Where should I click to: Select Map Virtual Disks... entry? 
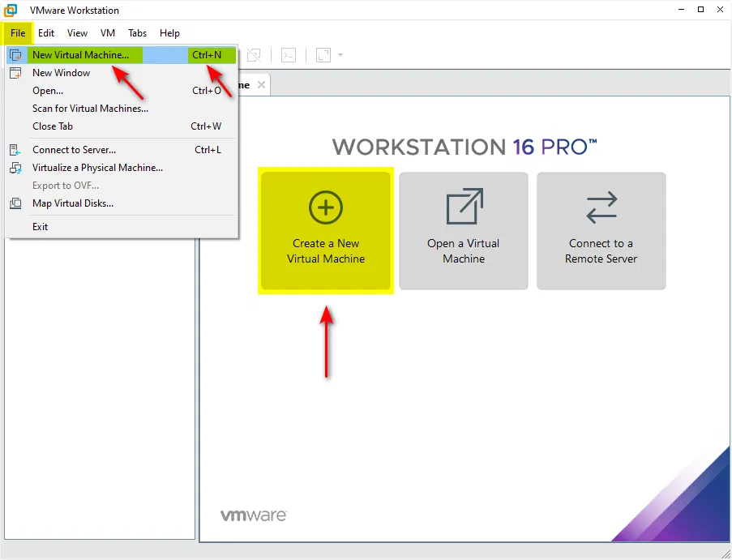click(x=122, y=203)
